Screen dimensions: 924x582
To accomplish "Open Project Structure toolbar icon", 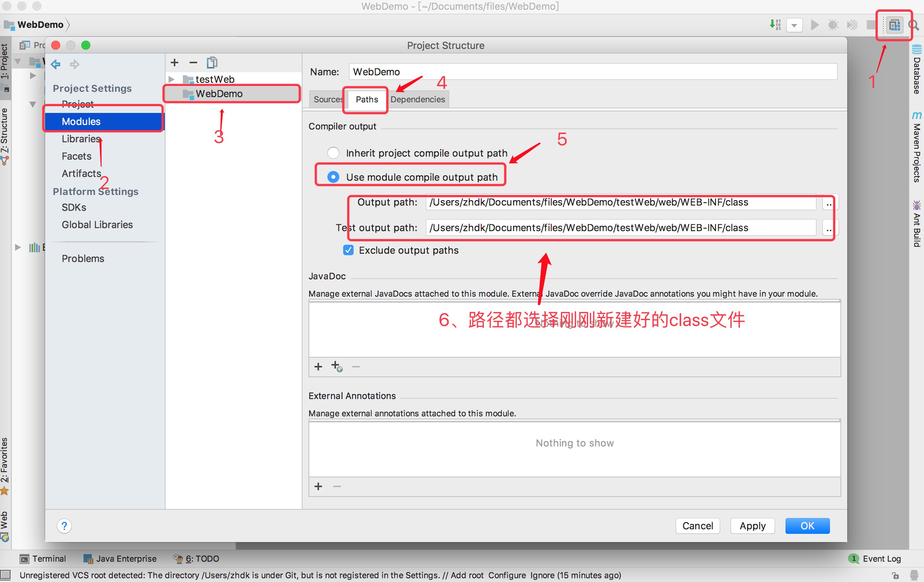I will 894,25.
